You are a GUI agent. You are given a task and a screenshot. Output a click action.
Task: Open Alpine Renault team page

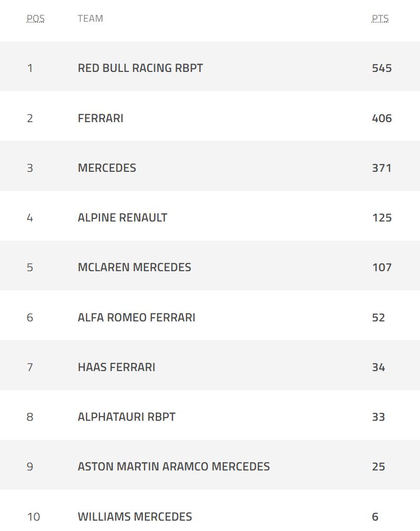[x=122, y=217]
